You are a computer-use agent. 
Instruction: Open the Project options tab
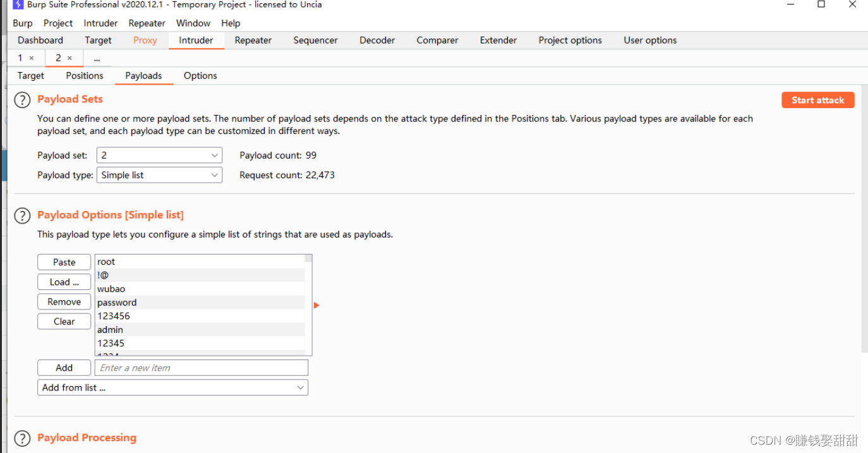coord(570,40)
